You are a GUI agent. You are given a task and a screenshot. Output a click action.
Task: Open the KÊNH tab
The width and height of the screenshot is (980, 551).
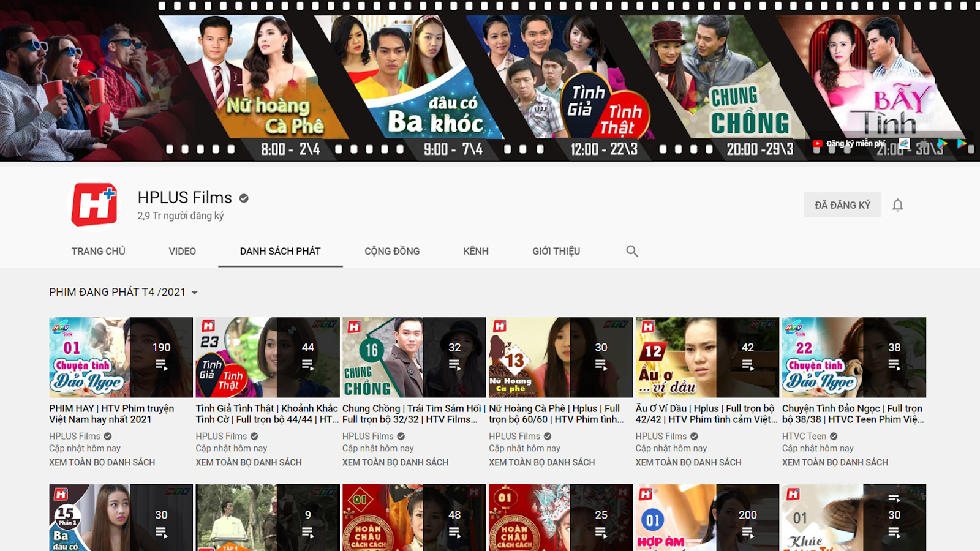[x=476, y=251]
